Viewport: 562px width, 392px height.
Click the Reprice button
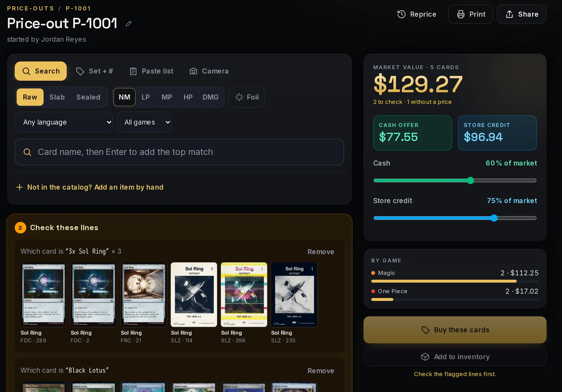coord(417,14)
